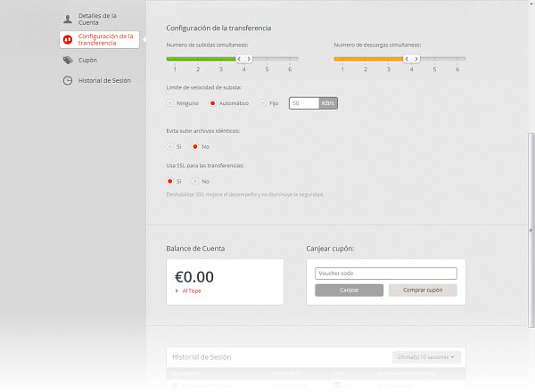This screenshot has width=535, height=392.
Task: Click the Historial de Sesión panel header
Action: point(316,357)
